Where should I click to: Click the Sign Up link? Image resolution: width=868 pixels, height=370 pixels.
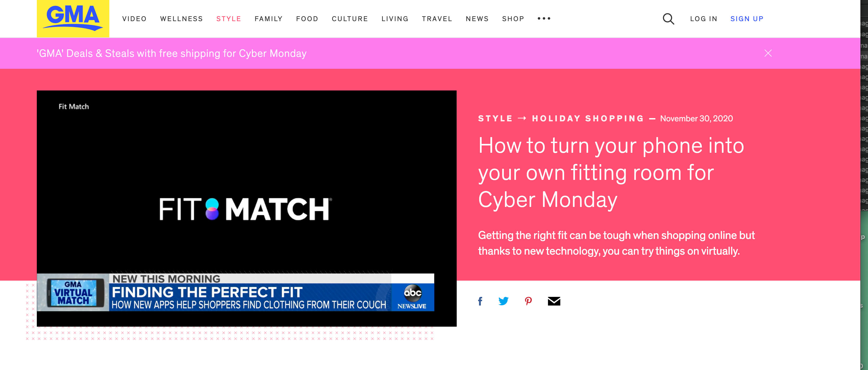coord(747,19)
